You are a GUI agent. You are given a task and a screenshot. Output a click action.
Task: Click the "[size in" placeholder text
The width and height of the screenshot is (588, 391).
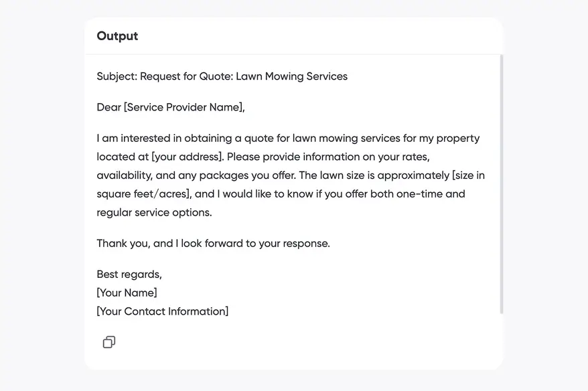click(468, 175)
